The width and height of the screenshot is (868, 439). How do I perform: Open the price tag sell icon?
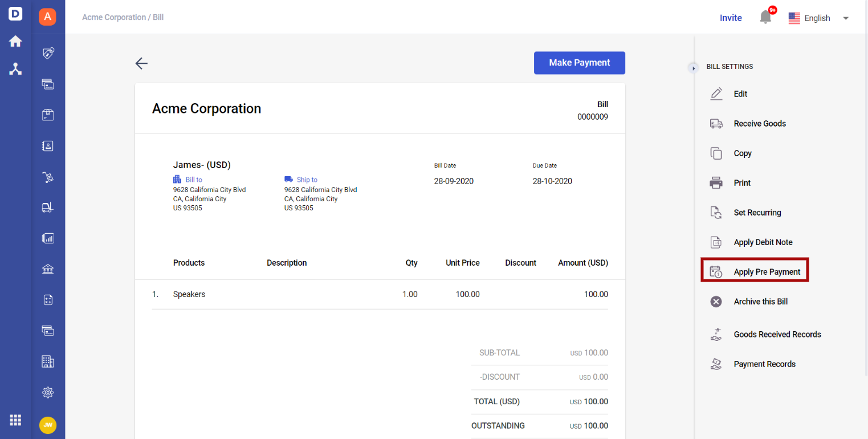click(48, 54)
